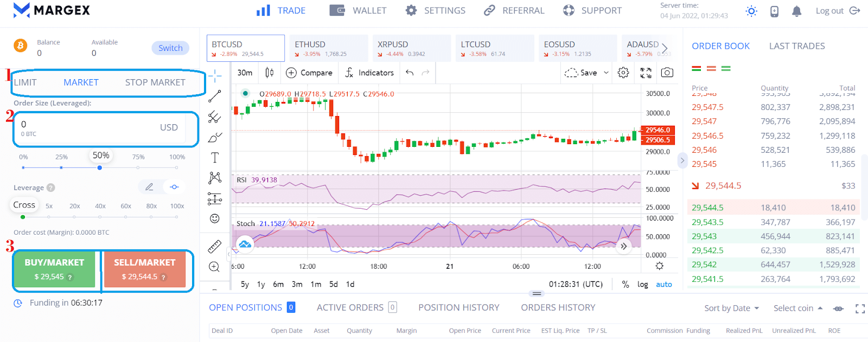This screenshot has width=868, height=342.
Task: Click the Switch balance button
Action: coord(170,48)
